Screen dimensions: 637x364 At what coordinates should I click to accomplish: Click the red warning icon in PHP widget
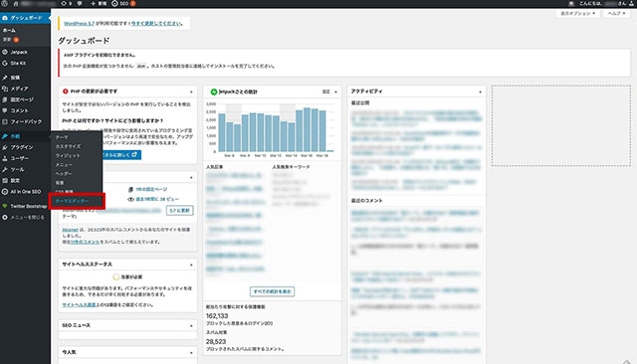tap(65, 91)
